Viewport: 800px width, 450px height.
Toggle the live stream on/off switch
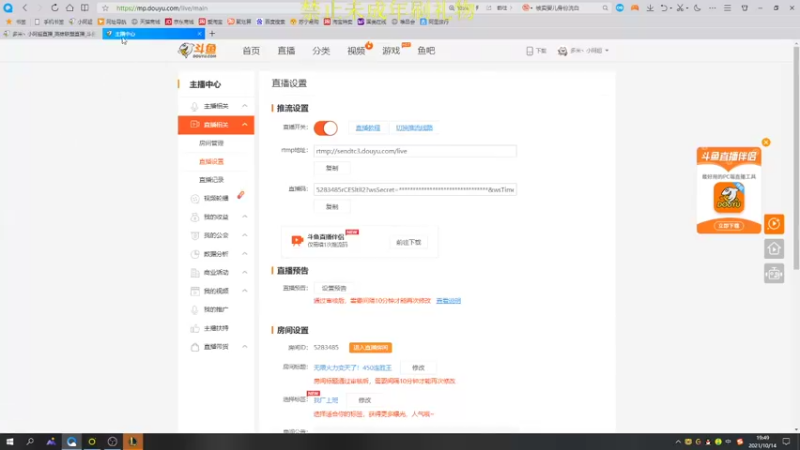coord(326,128)
